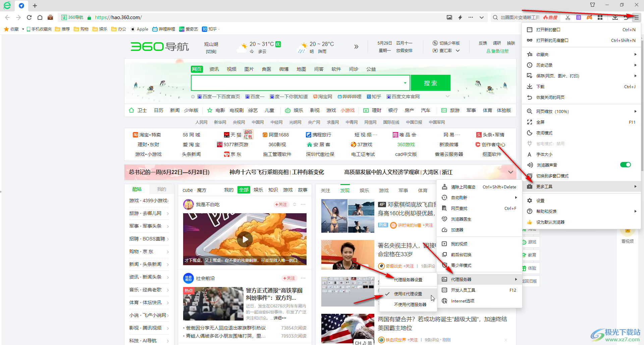
Task: Expand the Help and Feedback submenu
Action: [581, 211]
